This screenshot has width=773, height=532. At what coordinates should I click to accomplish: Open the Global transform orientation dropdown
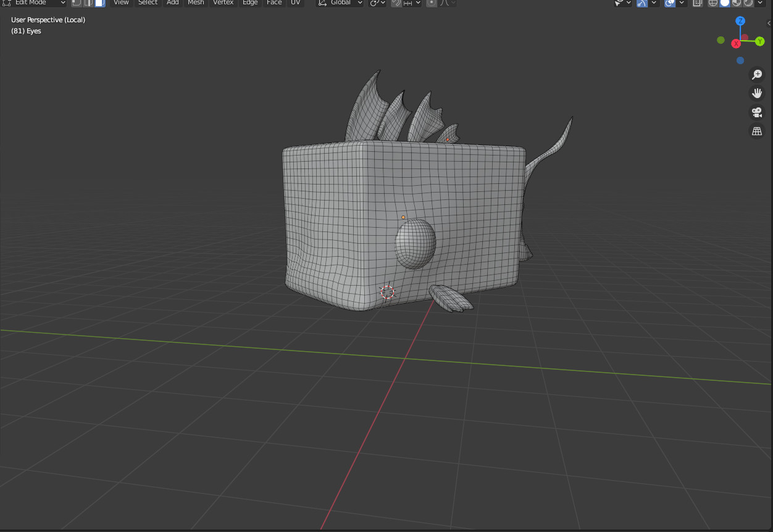point(340,2)
